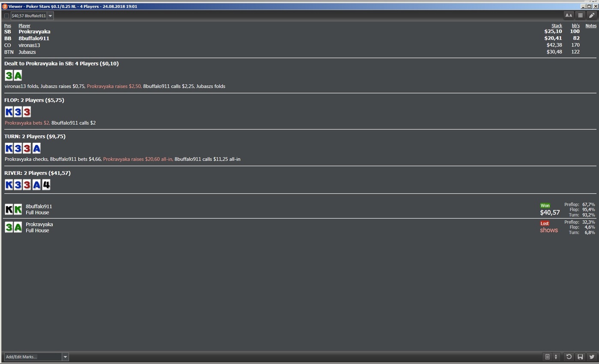The width and height of the screenshot is (599, 364).
Task: Select player Jubaszs in the BTN row
Action: coord(27,52)
